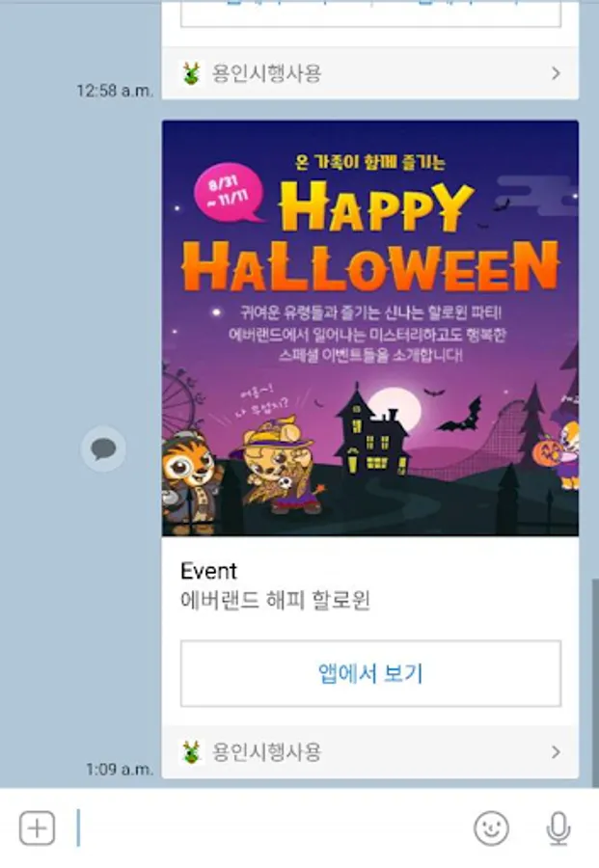Click the speech bubble icon beside the banner
The width and height of the screenshot is (599, 868).
click(103, 448)
